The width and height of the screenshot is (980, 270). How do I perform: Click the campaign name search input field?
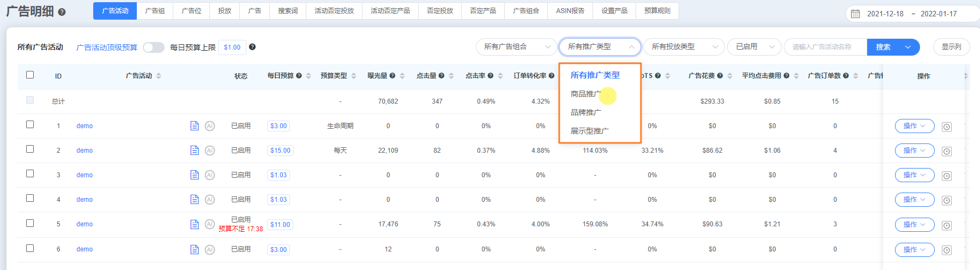pos(825,47)
